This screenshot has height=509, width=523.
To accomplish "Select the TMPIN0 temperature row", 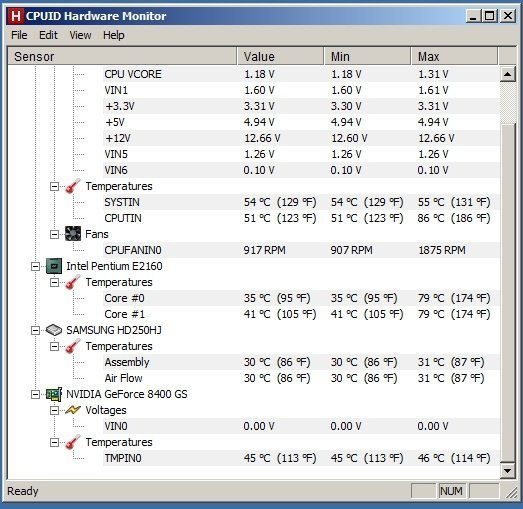I will (301, 458).
